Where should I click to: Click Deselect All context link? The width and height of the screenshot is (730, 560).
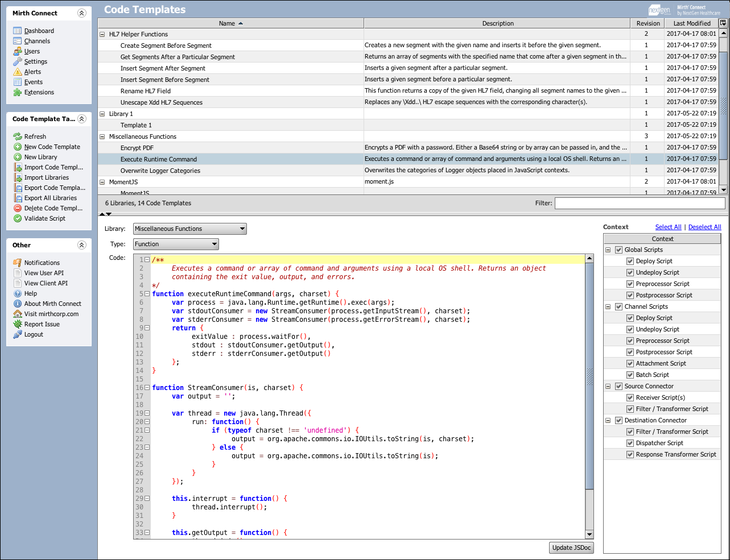pyautogui.click(x=704, y=227)
